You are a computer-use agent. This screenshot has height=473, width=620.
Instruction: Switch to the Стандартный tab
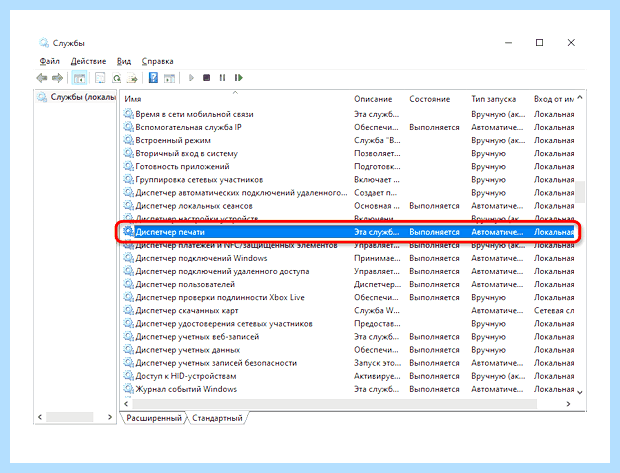point(217,418)
